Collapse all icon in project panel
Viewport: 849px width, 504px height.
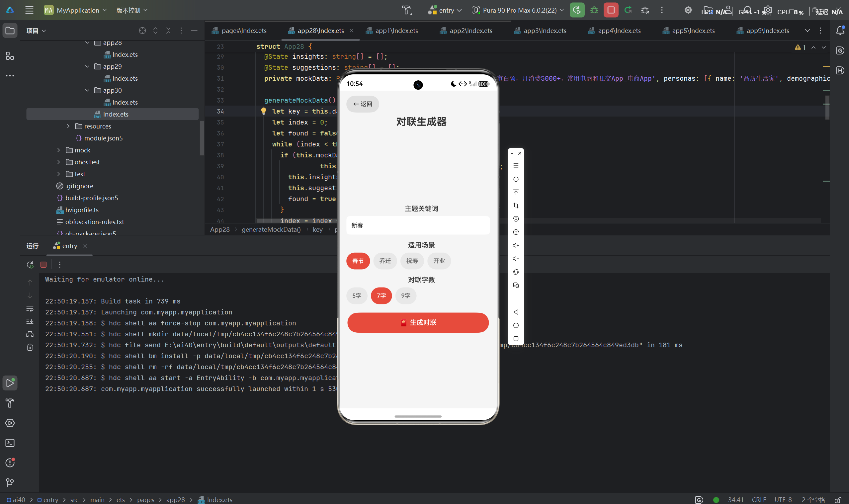click(x=168, y=31)
